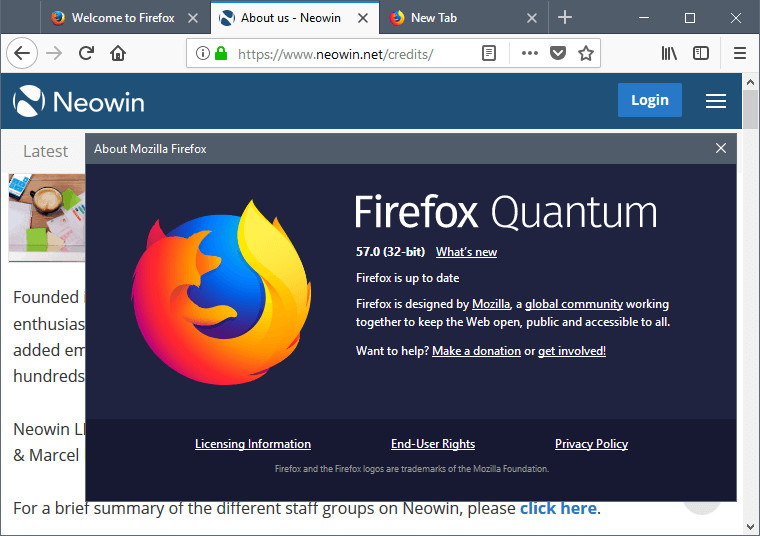Open the Firefox home page icon
The width and height of the screenshot is (760, 536).
click(x=118, y=53)
